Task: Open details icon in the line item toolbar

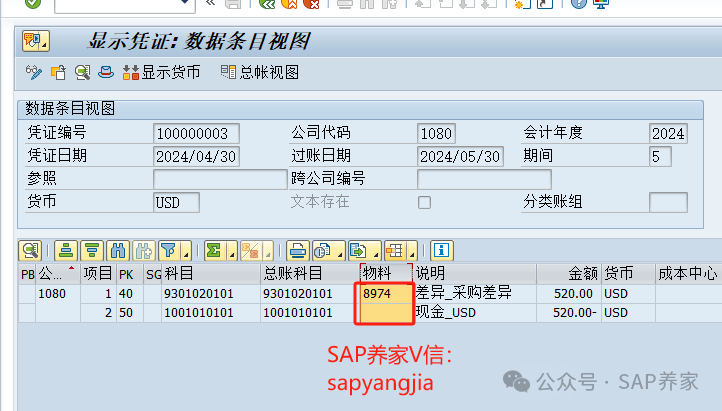Action: pyautogui.click(x=30, y=251)
